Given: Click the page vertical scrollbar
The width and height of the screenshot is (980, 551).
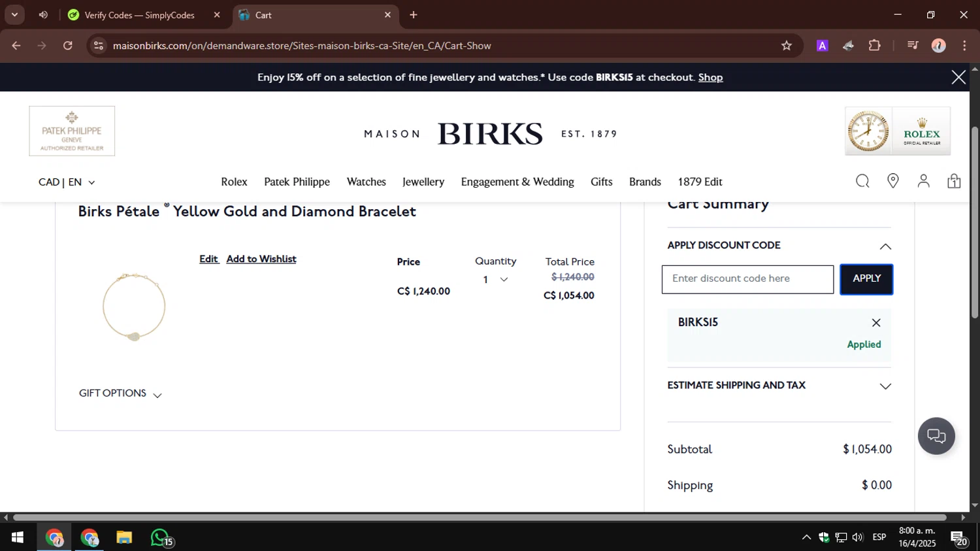Looking at the screenshot, I should (974, 222).
